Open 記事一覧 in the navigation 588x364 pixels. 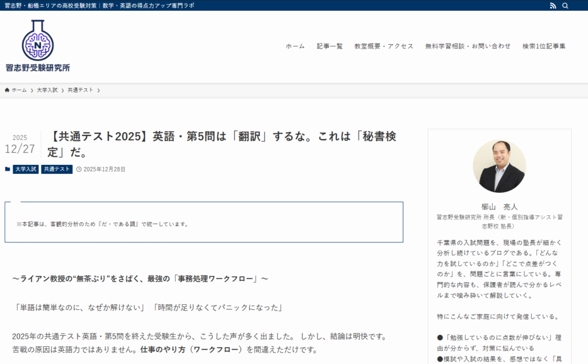[x=330, y=47]
